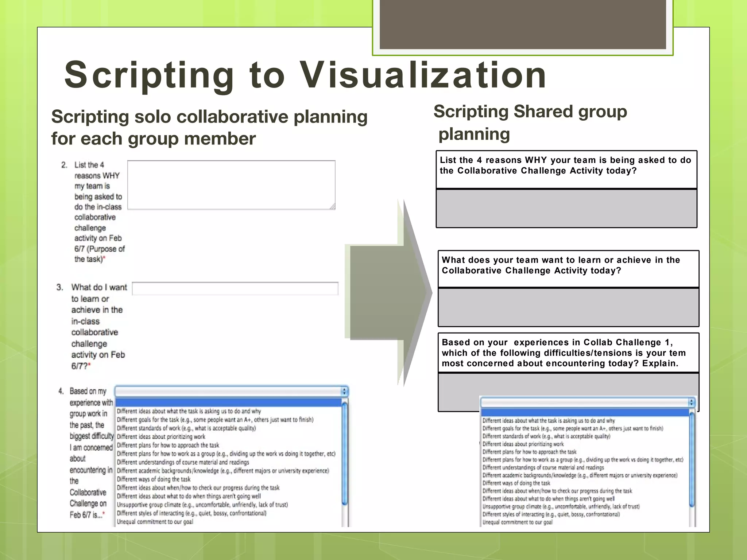
Task: Pick 'Different plans for how to approach the task' in shared group list
Action: [529, 452]
